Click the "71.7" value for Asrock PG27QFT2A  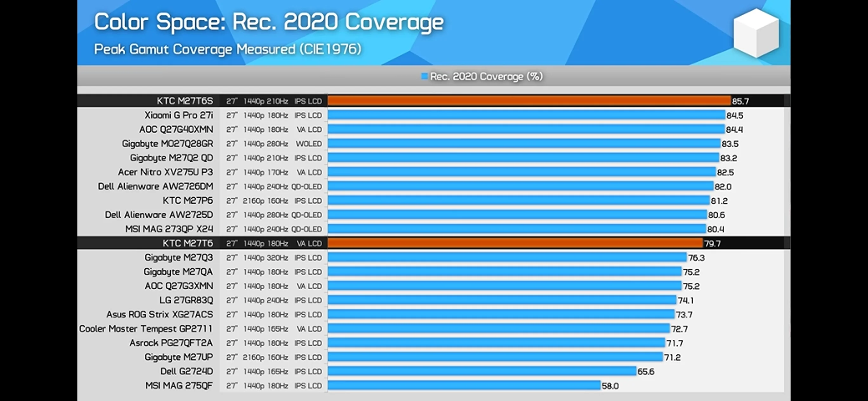[674, 343]
